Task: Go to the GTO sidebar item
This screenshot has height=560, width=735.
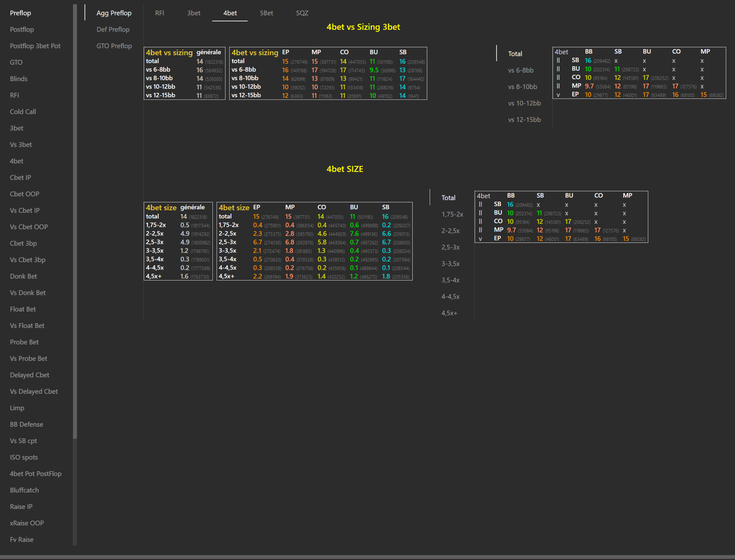Action: (x=16, y=62)
